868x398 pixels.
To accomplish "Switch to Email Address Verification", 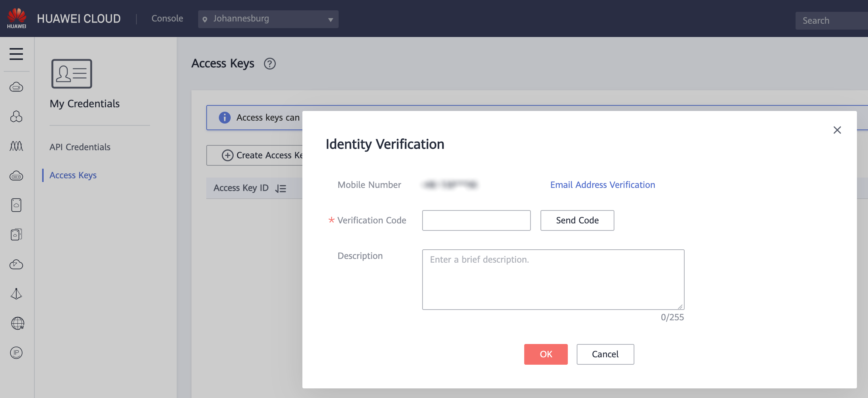I will (x=603, y=185).
